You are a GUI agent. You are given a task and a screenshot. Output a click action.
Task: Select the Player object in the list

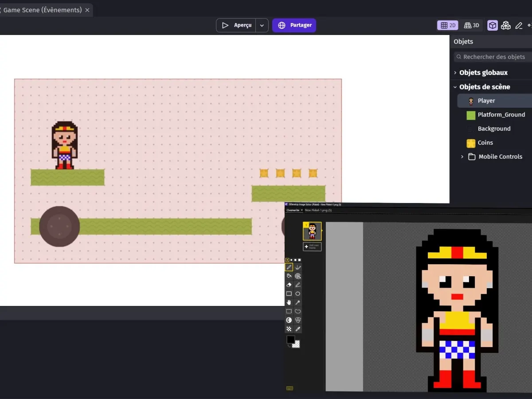point(494,101)
